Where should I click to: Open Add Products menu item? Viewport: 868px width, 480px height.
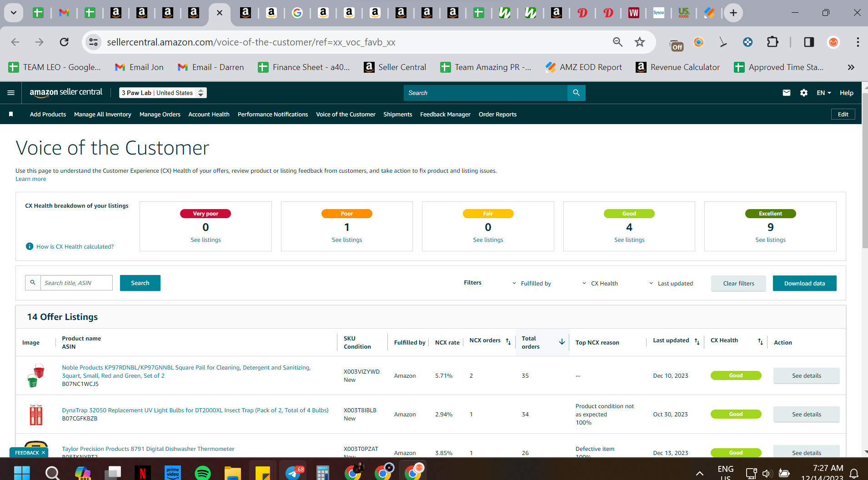(48, 114)
